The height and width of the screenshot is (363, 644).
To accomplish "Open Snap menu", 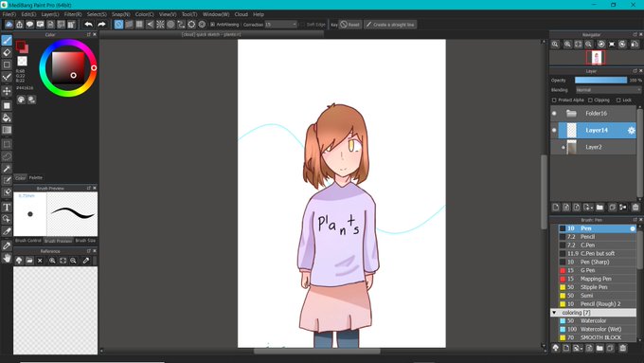I will 121,14.
